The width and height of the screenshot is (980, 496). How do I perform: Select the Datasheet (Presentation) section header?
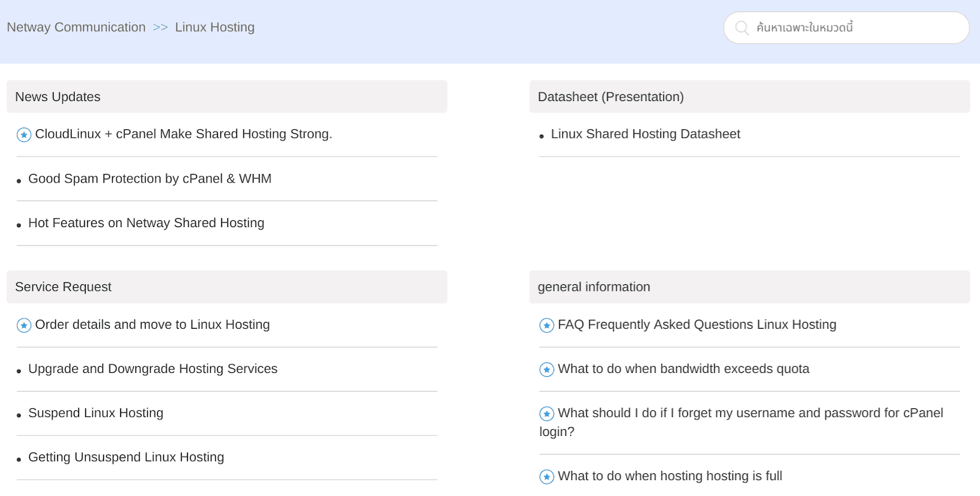point(750,97)
